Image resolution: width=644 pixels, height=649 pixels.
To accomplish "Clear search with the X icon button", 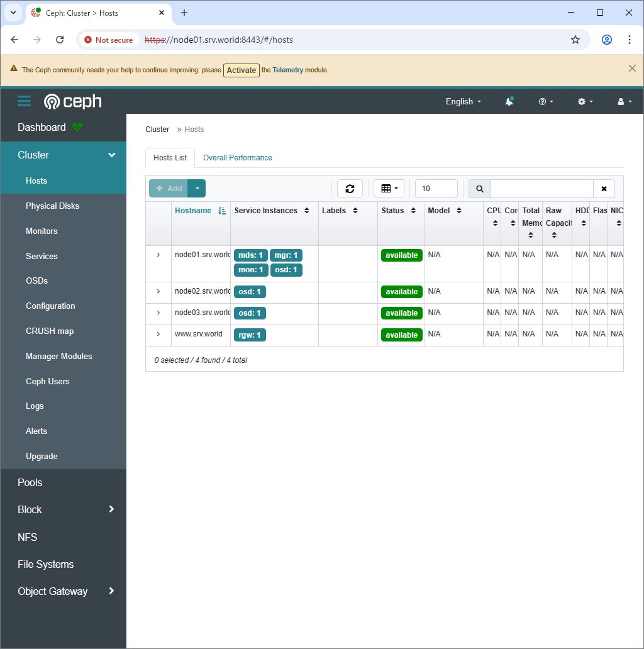I will 604,189.
